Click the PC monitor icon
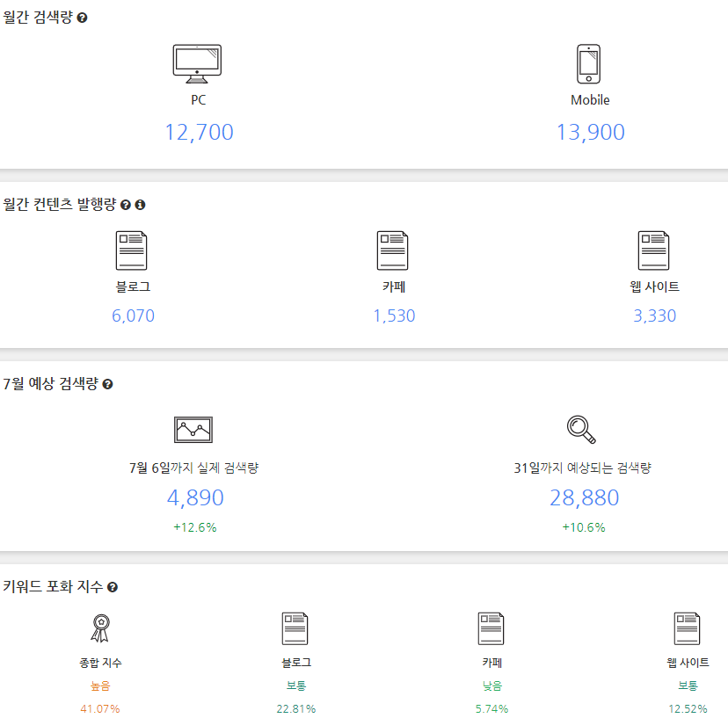The height and width of the screenshot is (718, 728). tap(197, 64)
